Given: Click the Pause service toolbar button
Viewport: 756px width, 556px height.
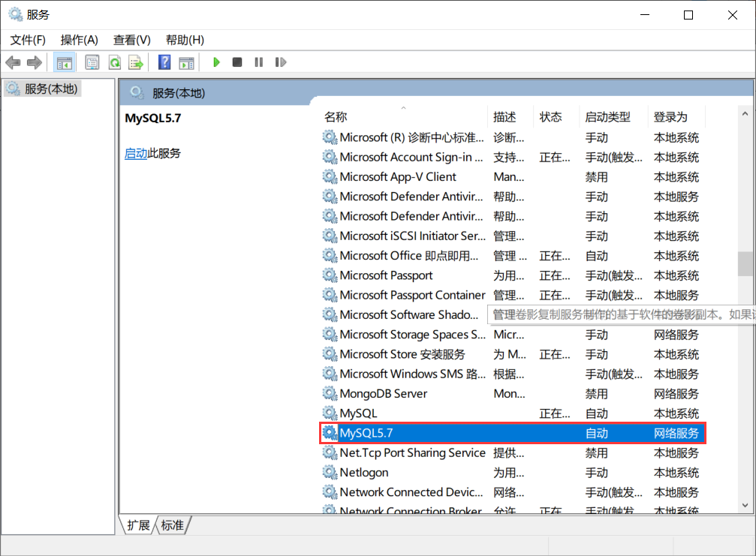Looking at the screenshot, I should tap(259, 62).
